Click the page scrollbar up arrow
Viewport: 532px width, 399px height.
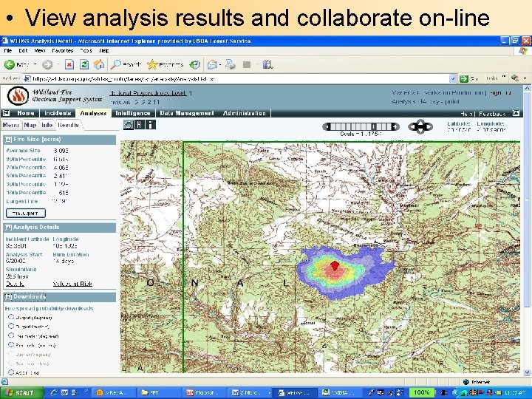tap(527, 89)
